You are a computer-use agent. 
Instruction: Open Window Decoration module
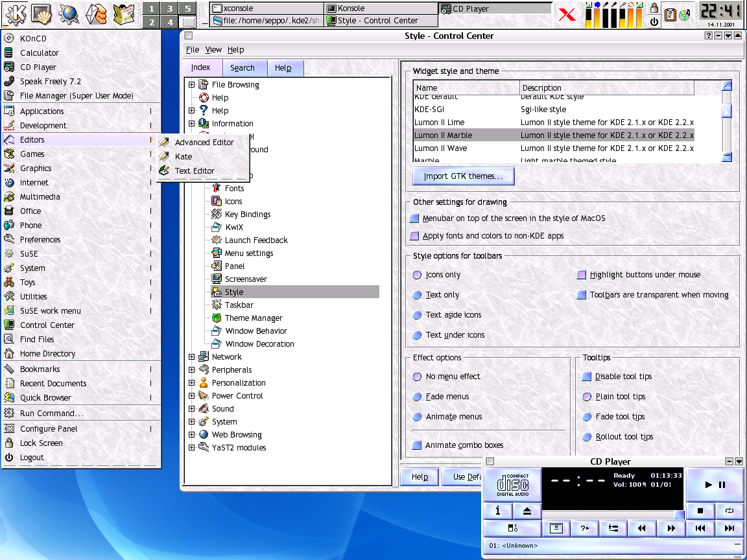(259, 344)
